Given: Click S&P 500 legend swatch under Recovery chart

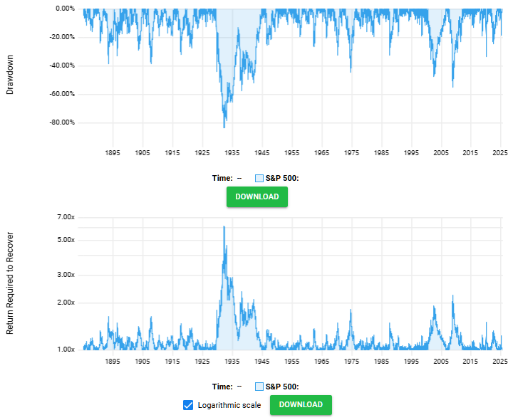Looking at the screenshot, I should [259, 387].
